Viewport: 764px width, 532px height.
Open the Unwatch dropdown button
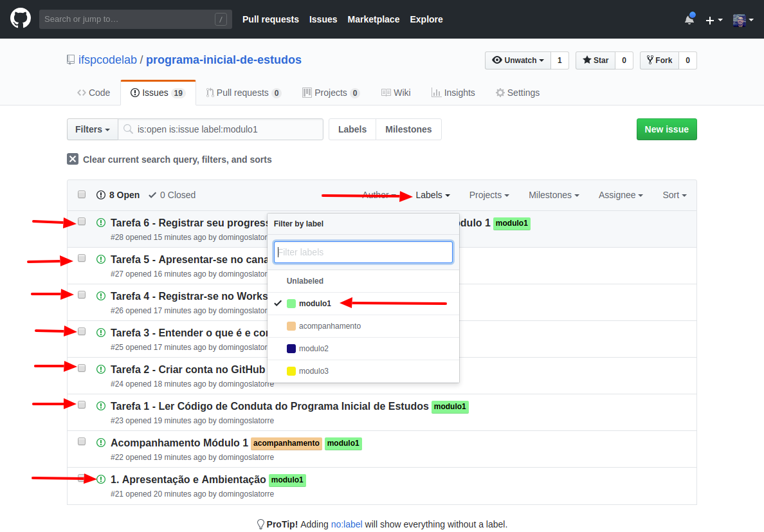pos(518,60)
